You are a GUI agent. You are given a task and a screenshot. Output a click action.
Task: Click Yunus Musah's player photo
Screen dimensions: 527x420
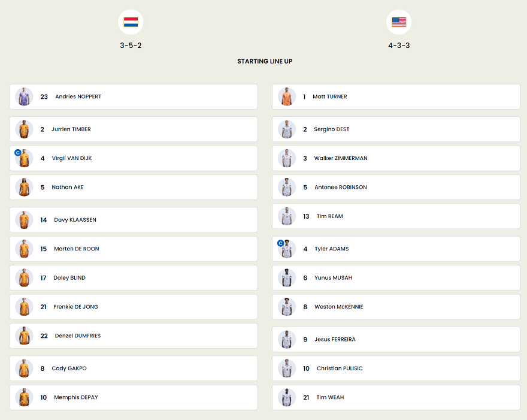[287, 278]
